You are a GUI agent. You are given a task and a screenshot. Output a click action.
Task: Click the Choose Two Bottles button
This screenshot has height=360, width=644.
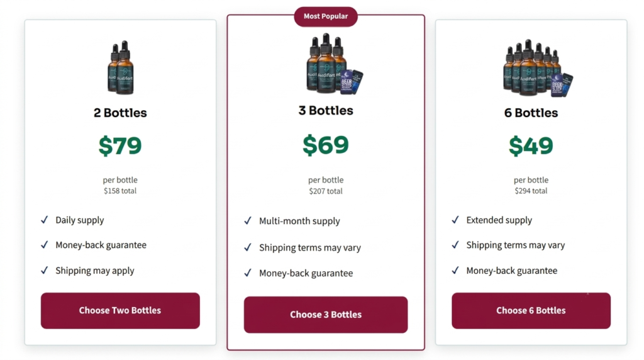pos(120,311)
